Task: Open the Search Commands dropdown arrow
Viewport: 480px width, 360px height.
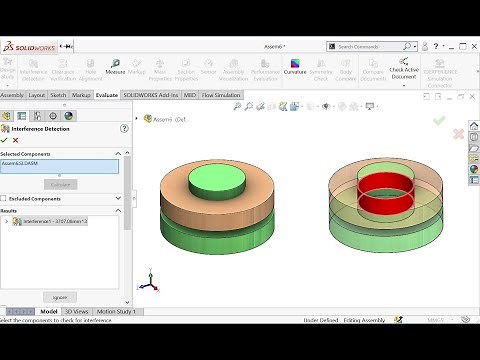Action: pos(415,47)
